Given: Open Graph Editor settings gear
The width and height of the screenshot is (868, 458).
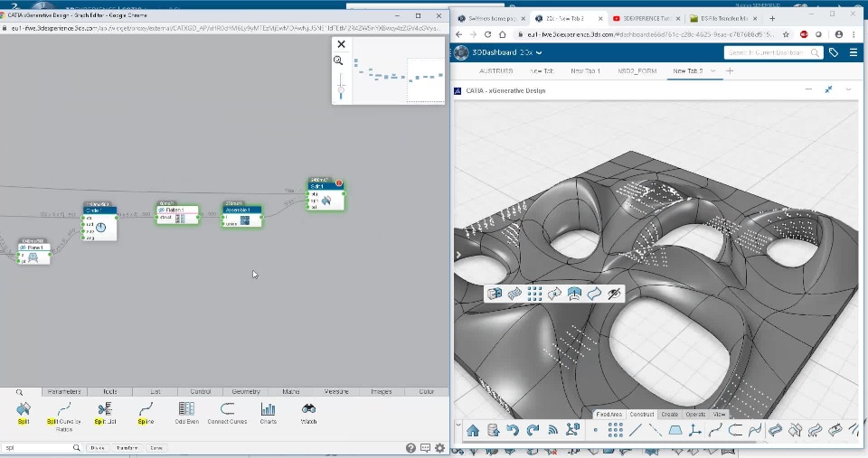Looking at the screenshot, I should pos(439,448).
